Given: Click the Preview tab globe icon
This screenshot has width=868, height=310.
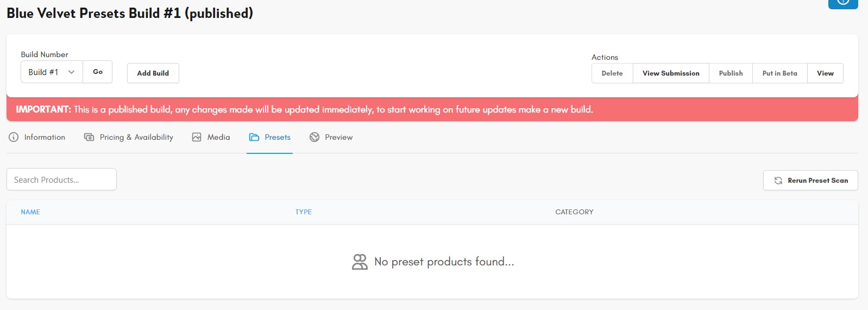Looking at the screenshot, I should [x=315, y=137].
